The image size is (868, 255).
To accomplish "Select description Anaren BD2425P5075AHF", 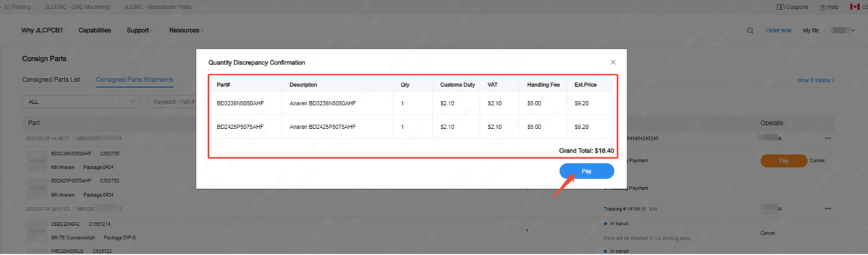I will point(323,127).
